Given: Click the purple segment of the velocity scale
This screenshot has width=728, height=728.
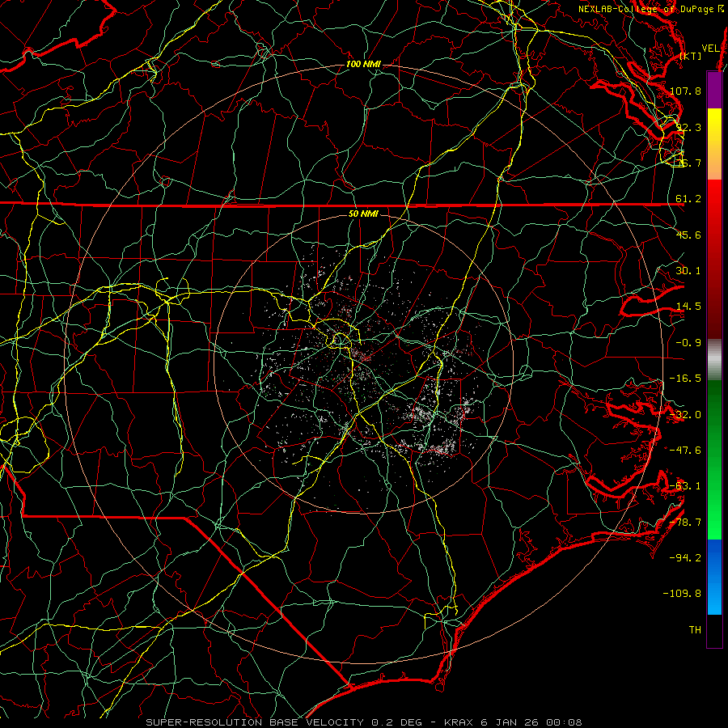Looking at the screenshot, I should [x=714, y=91].
